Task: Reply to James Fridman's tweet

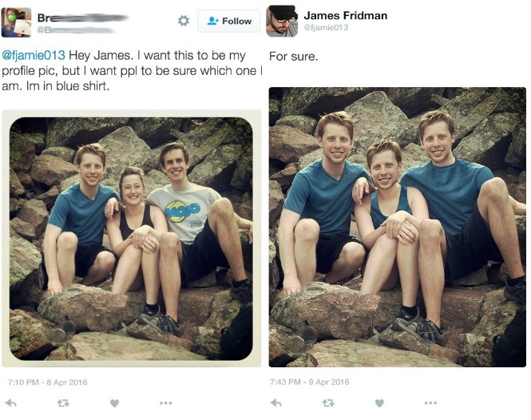Action: [x=276, y=403]
